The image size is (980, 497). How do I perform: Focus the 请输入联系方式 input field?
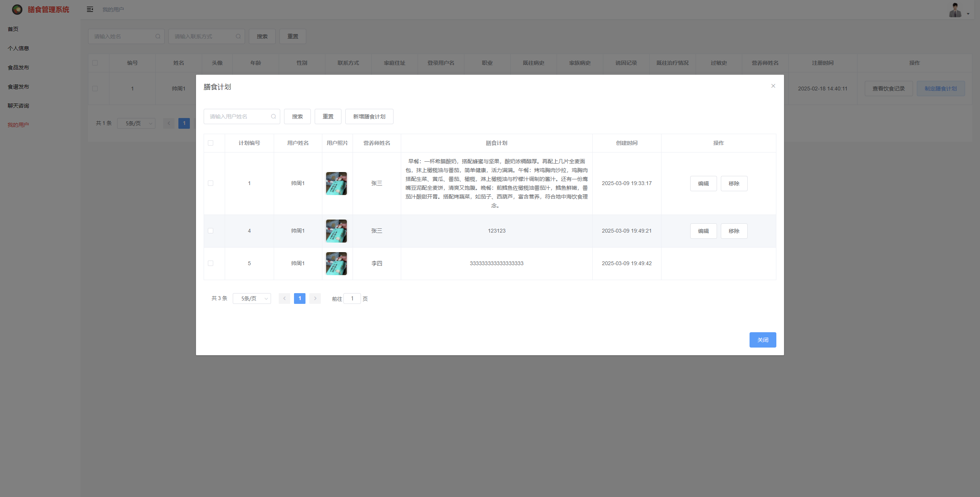coord(207,36)
